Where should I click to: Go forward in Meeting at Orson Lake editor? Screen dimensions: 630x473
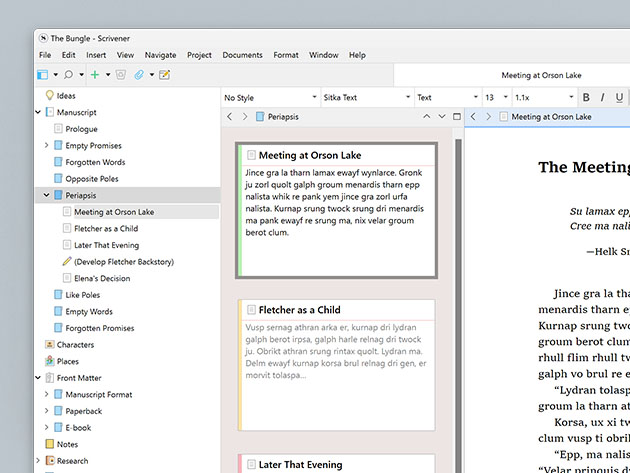pos(489,117)
